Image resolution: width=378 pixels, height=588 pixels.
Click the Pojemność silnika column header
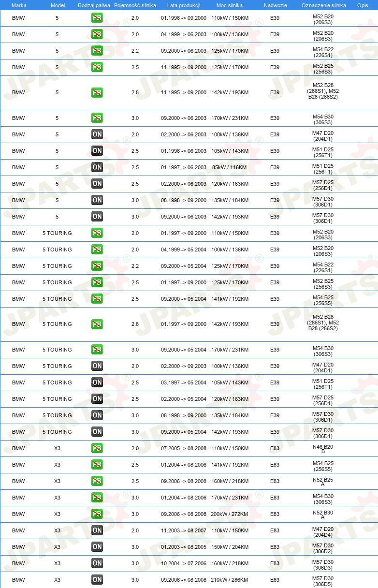click(x=135, y=5)
